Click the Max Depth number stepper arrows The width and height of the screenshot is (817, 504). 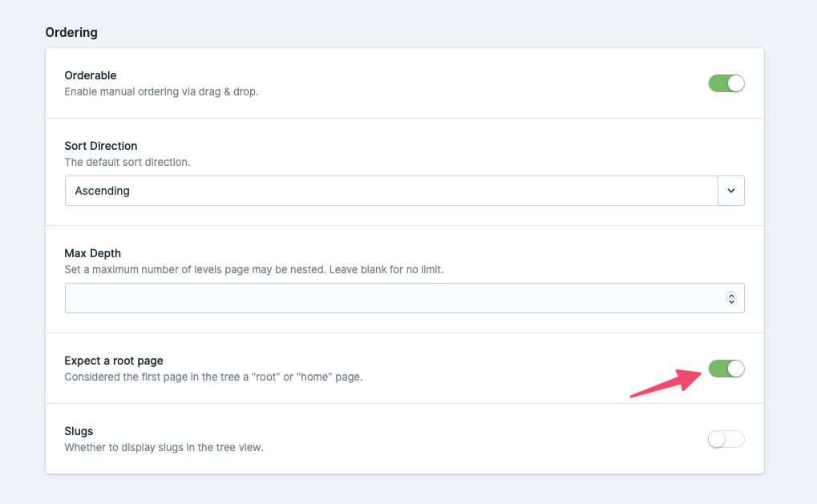pyautogui.click(x=731, y=298)
